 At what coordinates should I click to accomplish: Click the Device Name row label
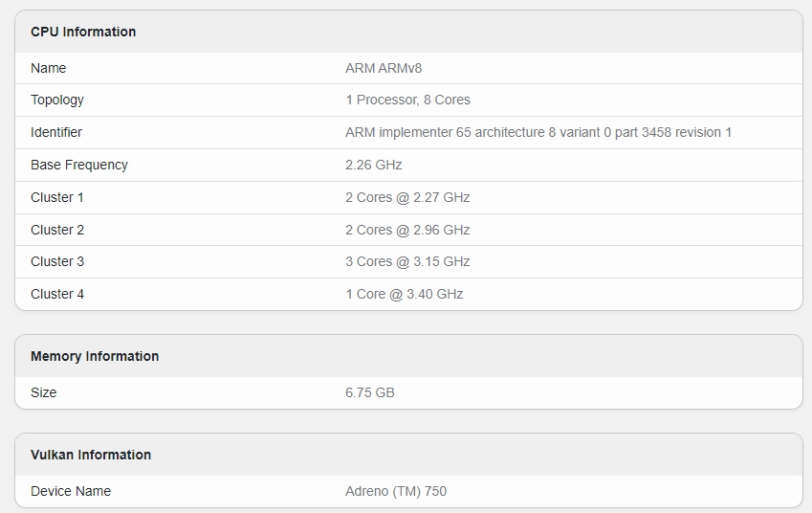tap(71, 491)
